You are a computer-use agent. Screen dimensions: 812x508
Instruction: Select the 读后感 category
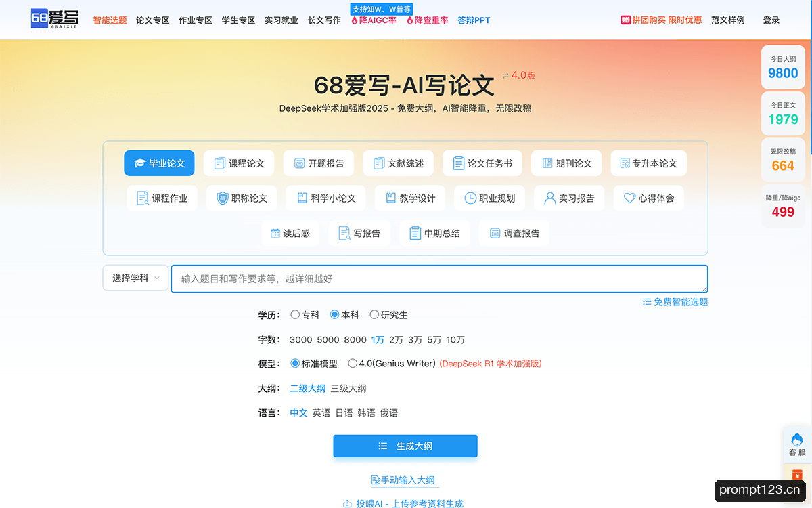pos(290,234)
